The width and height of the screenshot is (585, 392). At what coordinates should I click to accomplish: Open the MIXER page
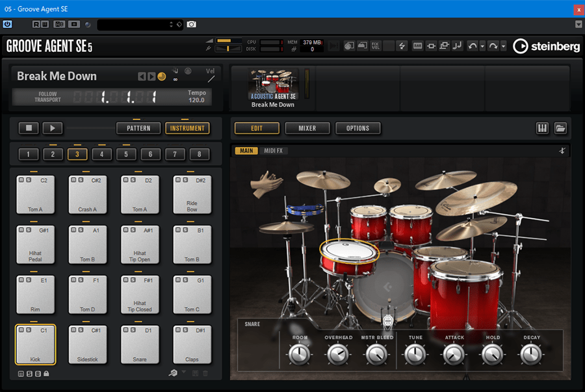click(x=307, y=128)
